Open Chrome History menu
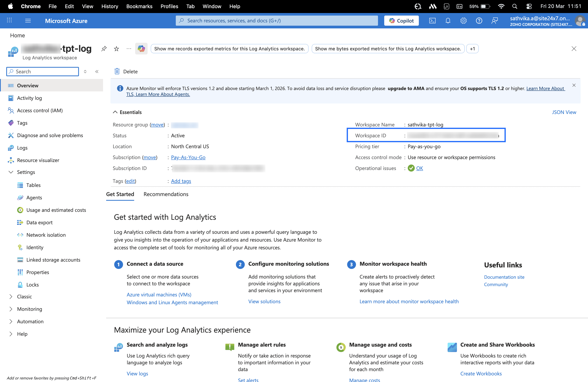The height and width of the screenshot is (382, 588). point(110,6)
